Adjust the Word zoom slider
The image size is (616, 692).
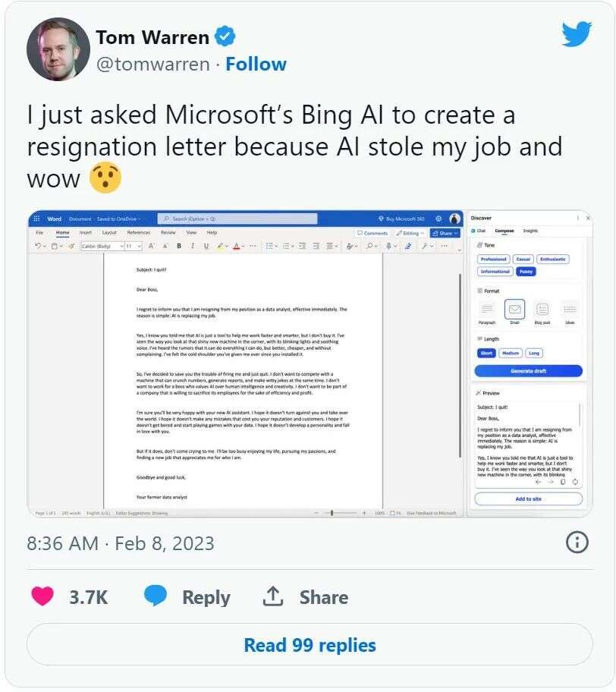pos(332,513)
